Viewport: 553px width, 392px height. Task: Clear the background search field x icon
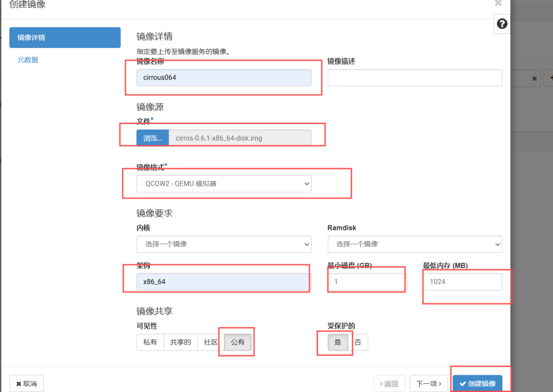click(534, 78)
